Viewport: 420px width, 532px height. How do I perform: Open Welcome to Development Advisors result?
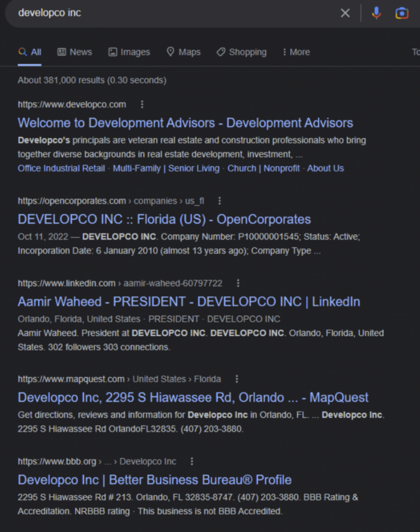pos(185,123)
